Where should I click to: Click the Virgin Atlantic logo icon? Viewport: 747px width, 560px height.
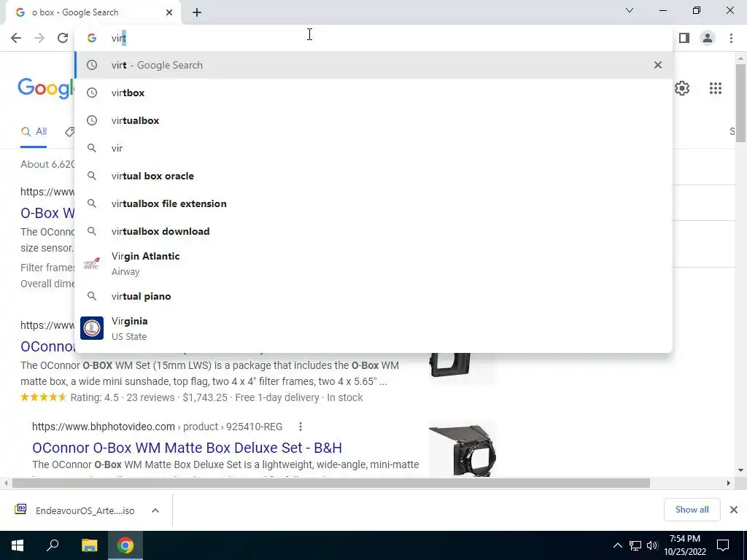92,263
